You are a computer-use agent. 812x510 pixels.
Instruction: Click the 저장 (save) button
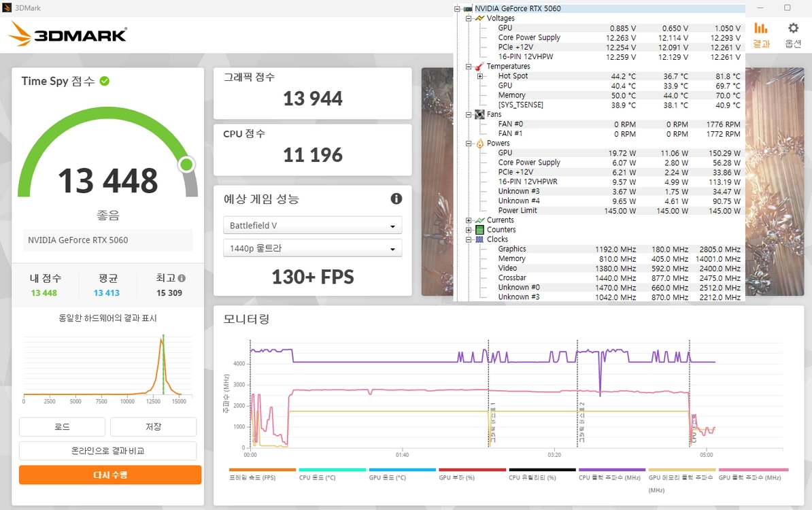tap(153, 426)
